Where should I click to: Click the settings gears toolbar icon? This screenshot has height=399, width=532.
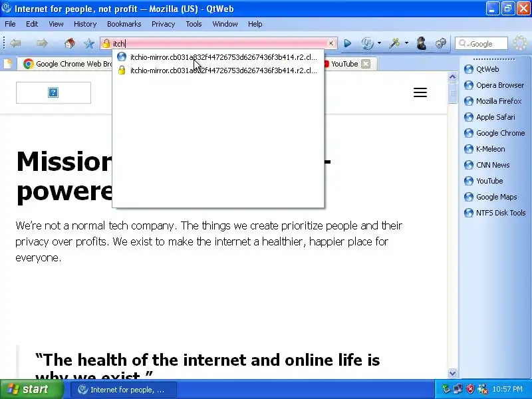(x=441, y=43)
